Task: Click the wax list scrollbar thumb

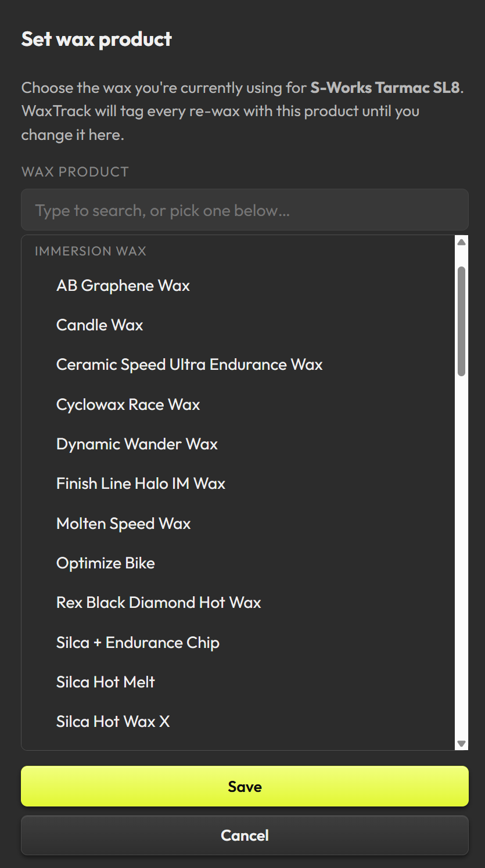Action: tap(462, 321)
